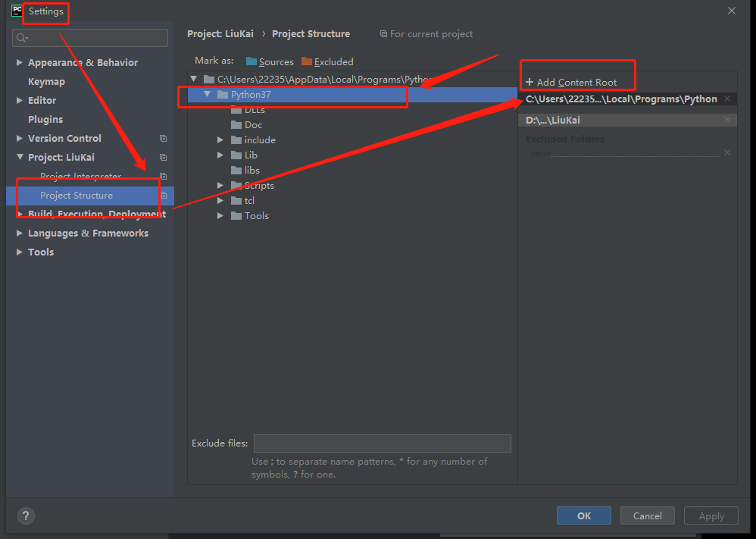Click the Python37 folder icon
Image resolution: width=756 pixels, height=539 pixels.
pos(223,95)
